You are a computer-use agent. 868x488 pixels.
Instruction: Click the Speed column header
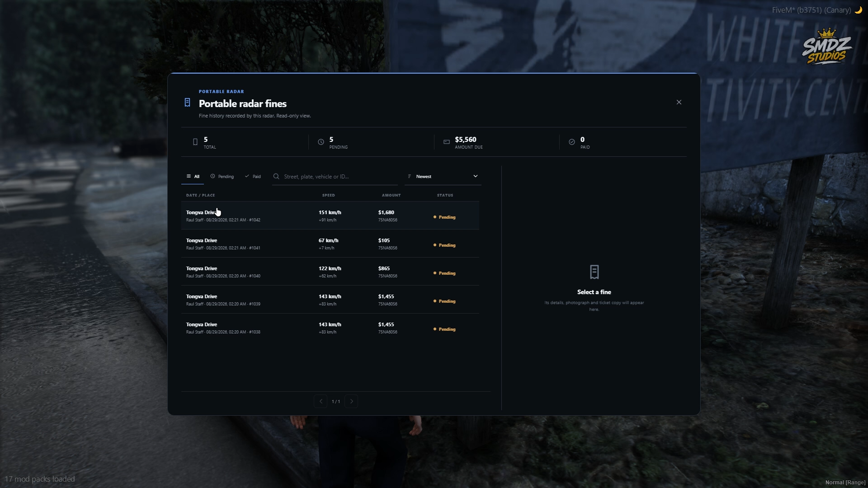329,195
